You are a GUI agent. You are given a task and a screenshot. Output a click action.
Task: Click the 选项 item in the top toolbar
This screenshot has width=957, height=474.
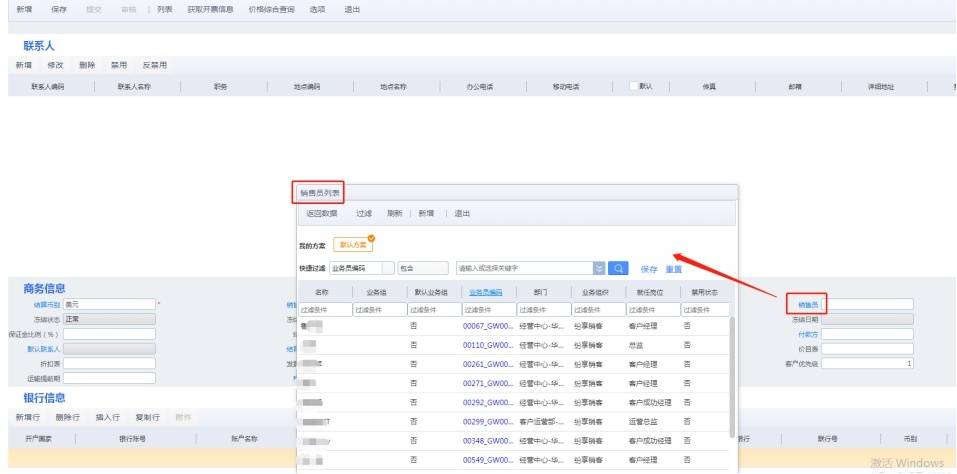pos(317,10)
